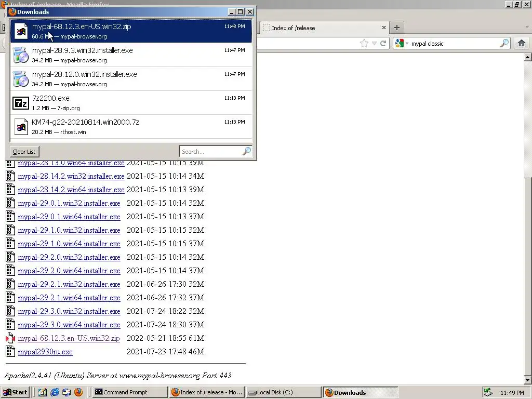Viewport: 532px width, 399px height.
Task: Click installer disc icon of mypal-28.9.3 download
Action: pos(21,55)
